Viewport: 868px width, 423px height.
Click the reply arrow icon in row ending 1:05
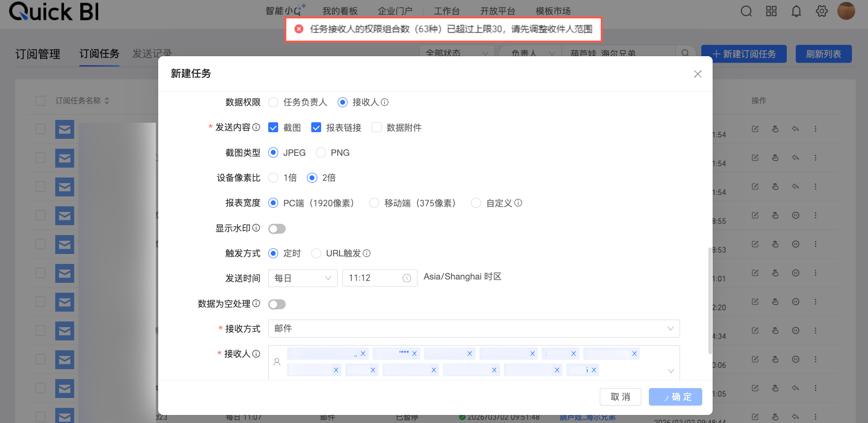coord(795,388)
